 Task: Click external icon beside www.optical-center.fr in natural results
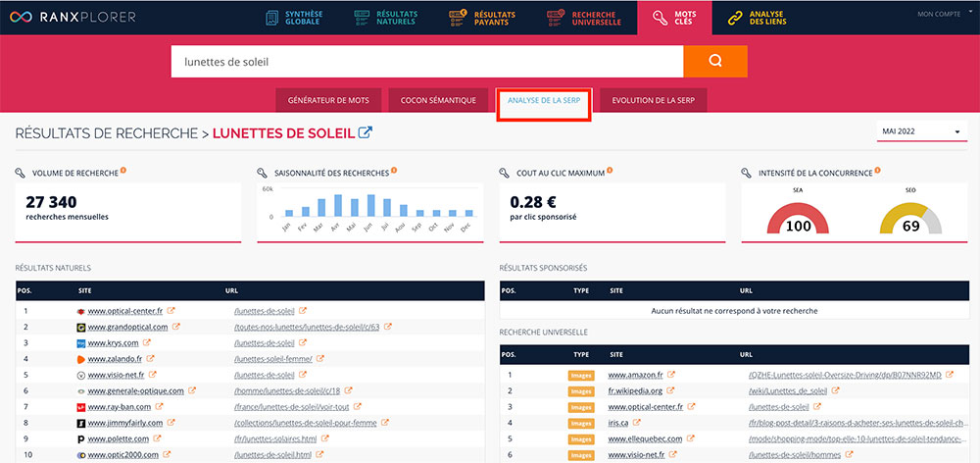[171, 310]
